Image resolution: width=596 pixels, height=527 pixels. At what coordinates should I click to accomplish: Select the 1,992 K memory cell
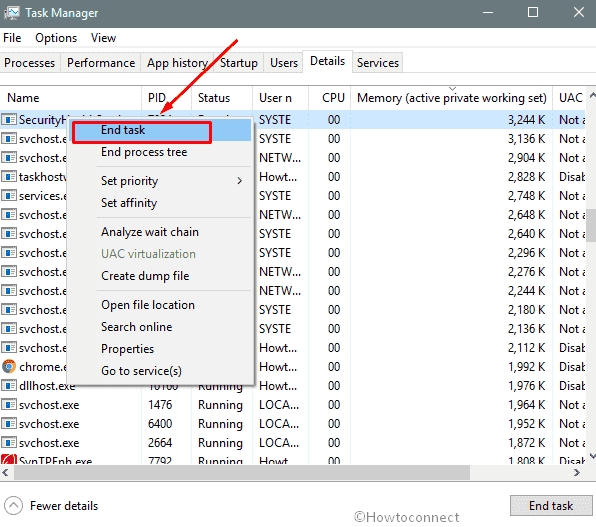pyautogui.click(x=526, y=367)
